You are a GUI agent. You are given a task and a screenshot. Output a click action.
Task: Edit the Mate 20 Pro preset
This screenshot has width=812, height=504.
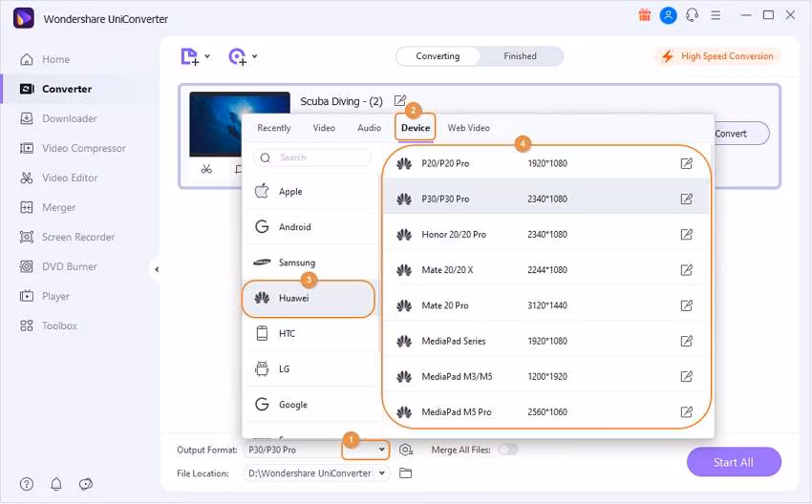[x=686, y=305]
